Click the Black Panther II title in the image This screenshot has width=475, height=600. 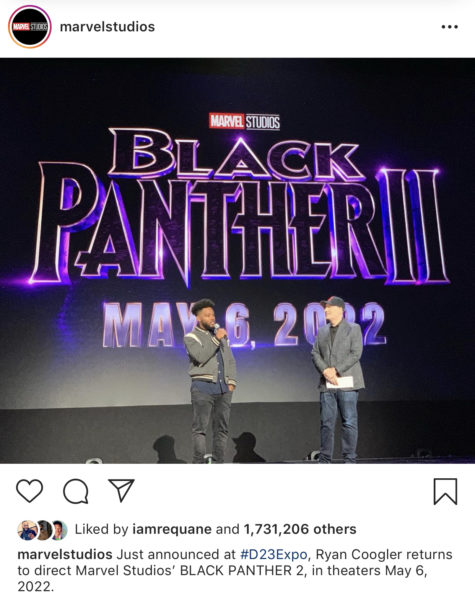[239, 207]
